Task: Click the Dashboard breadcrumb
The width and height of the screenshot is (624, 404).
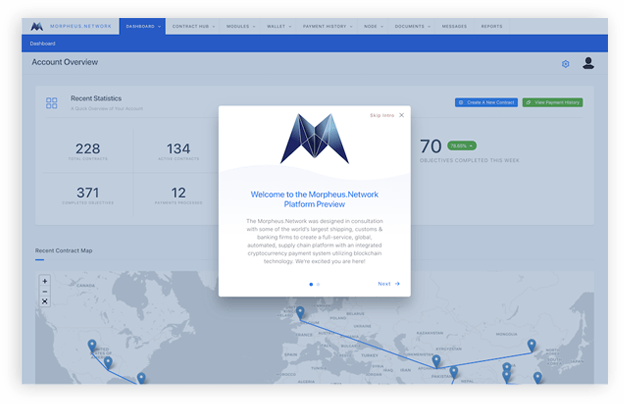Action: point(43,43)
